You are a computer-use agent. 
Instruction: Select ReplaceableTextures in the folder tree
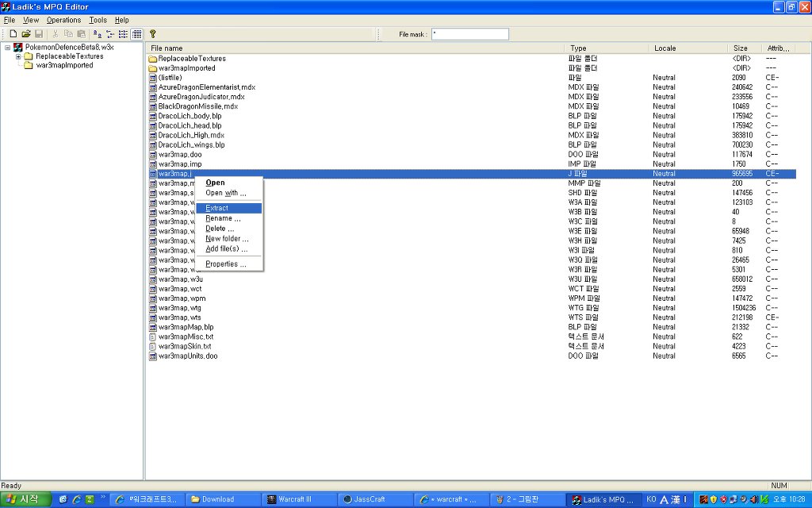point(70,56)
